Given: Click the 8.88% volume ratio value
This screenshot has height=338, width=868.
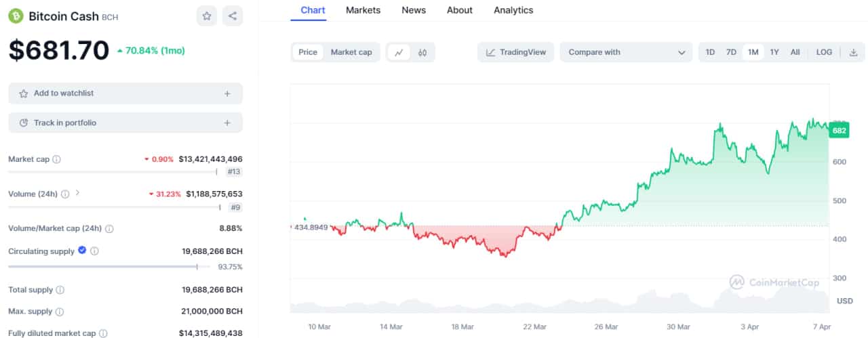Looking at the screenshot, I should pos(231,228).
